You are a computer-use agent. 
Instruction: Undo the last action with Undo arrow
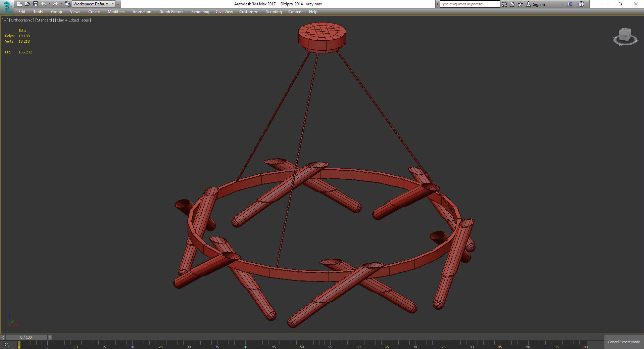click(x=44, y=4)
